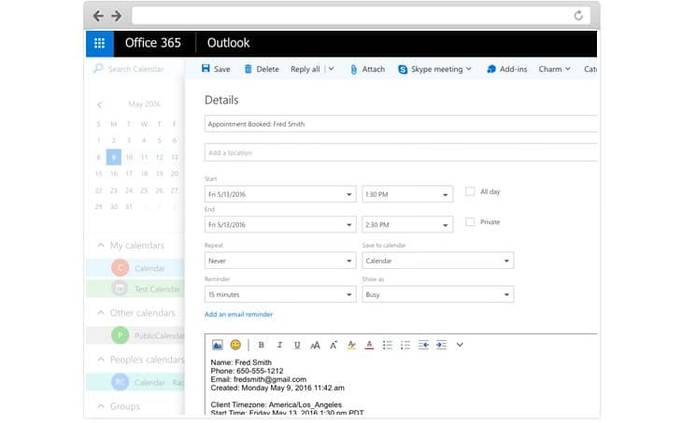Insert a picture inline
The image size is (682, 423).
tap(217, 345)
